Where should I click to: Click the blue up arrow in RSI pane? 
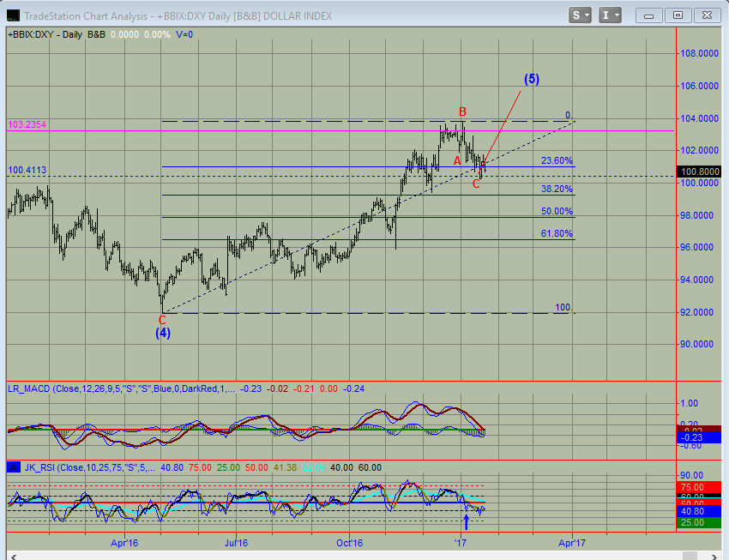[x=467, y=522]
